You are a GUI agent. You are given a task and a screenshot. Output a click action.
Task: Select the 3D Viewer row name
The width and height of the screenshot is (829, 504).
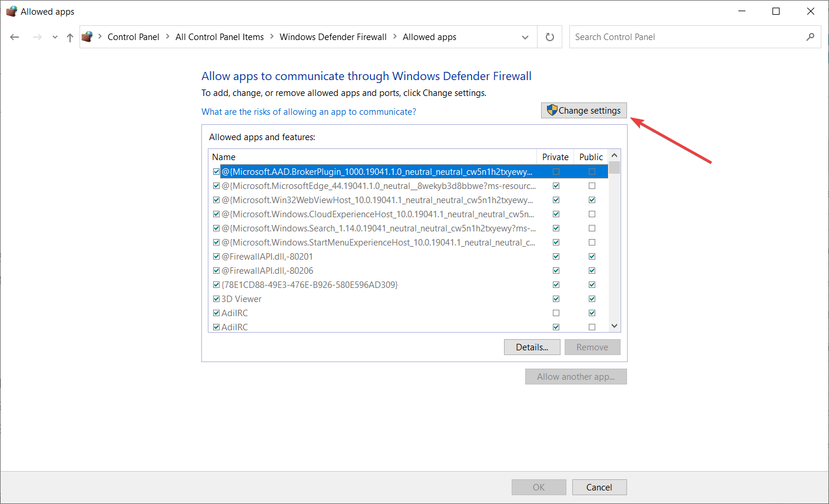(241, 299)
